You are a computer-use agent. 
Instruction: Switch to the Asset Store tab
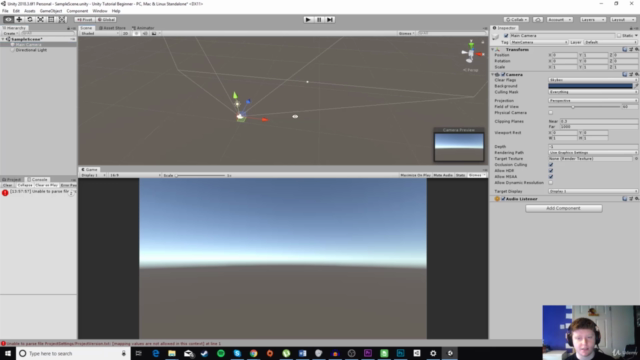[112, 28]
